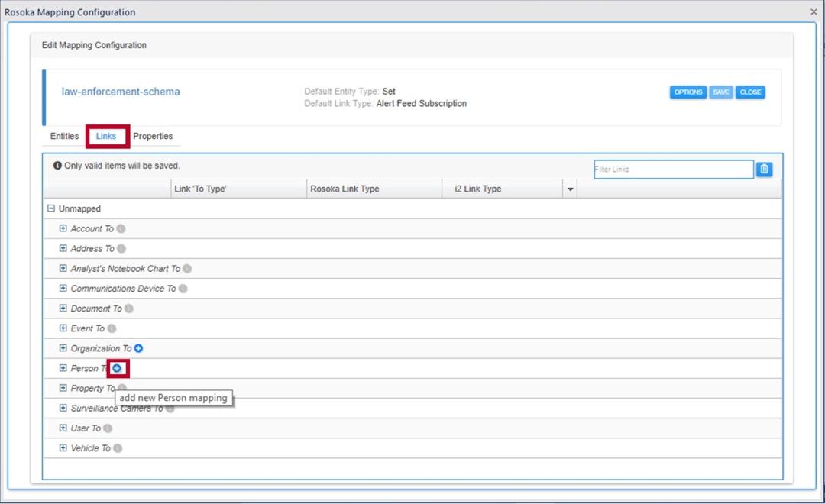Click the add new Person mapping icon

(117, 368)
